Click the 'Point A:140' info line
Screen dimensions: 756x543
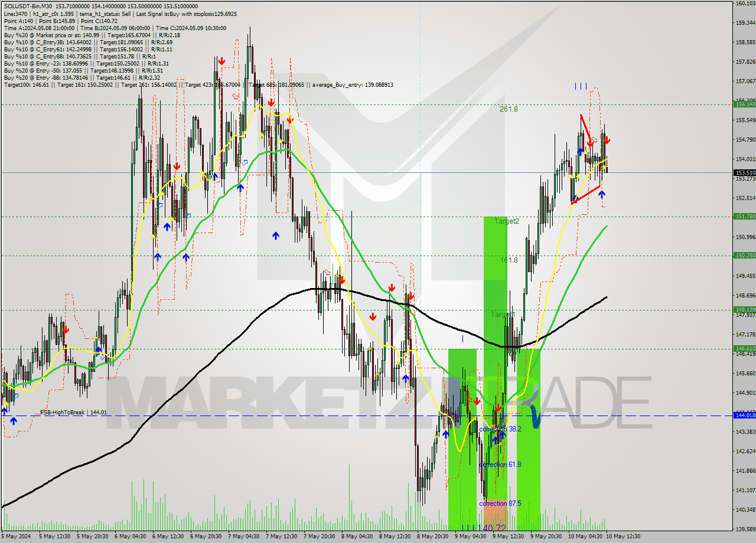(61, 21)
